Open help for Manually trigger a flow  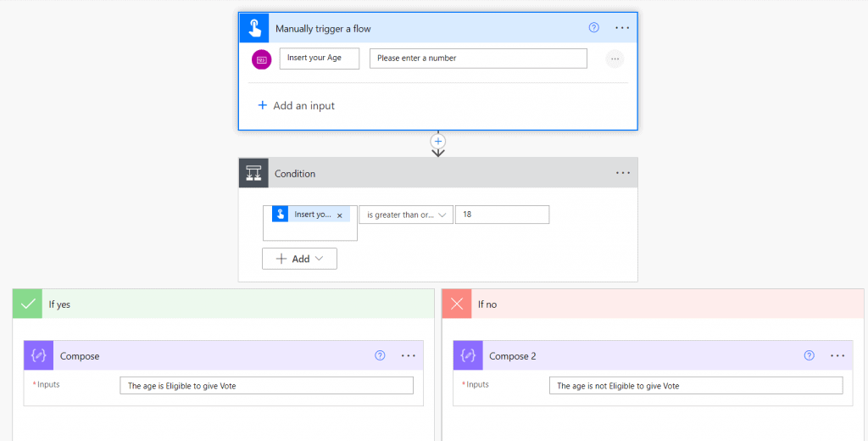pyautogui.click(x=593, y=28)
